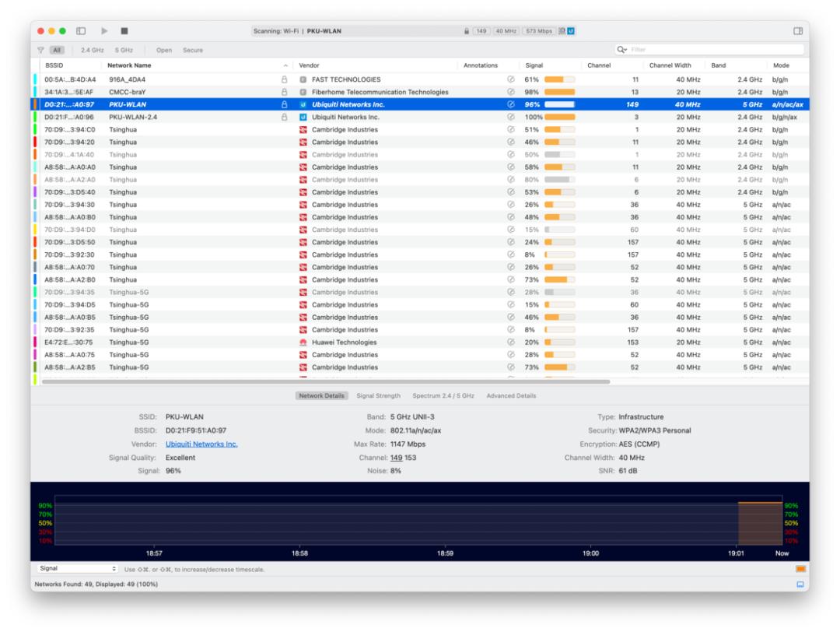Image resolution: width=840 pixels, height=632 pixels.
Task: Resume scanning with the play button
Action: pos(104,31)
